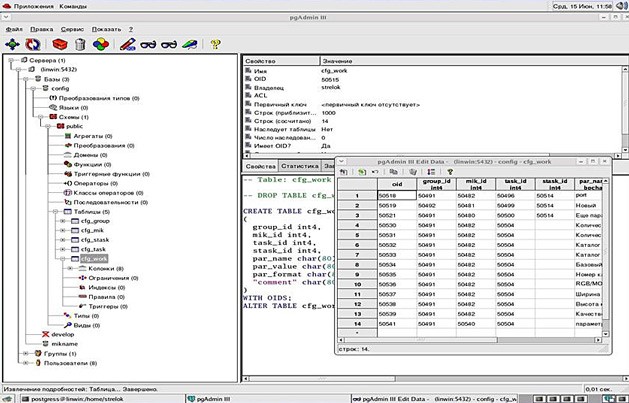The width and height of the screenshot is (629, 403).
Task: Select the cfg_stask table in tree
Action: point(95,240)
